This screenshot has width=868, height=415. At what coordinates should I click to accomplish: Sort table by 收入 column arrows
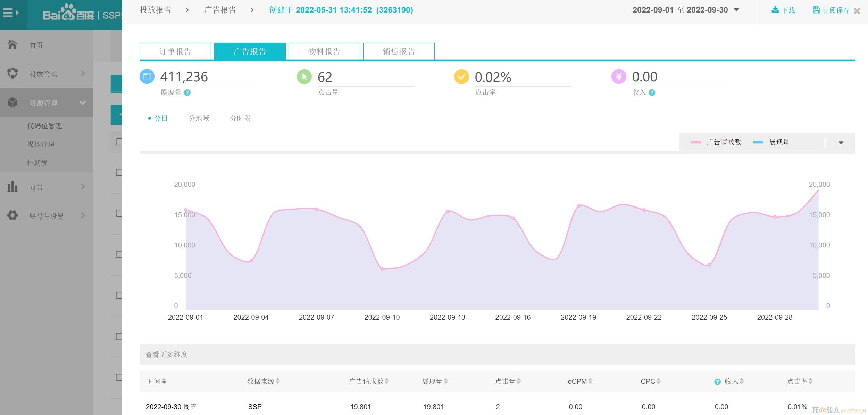coord(742,381)
